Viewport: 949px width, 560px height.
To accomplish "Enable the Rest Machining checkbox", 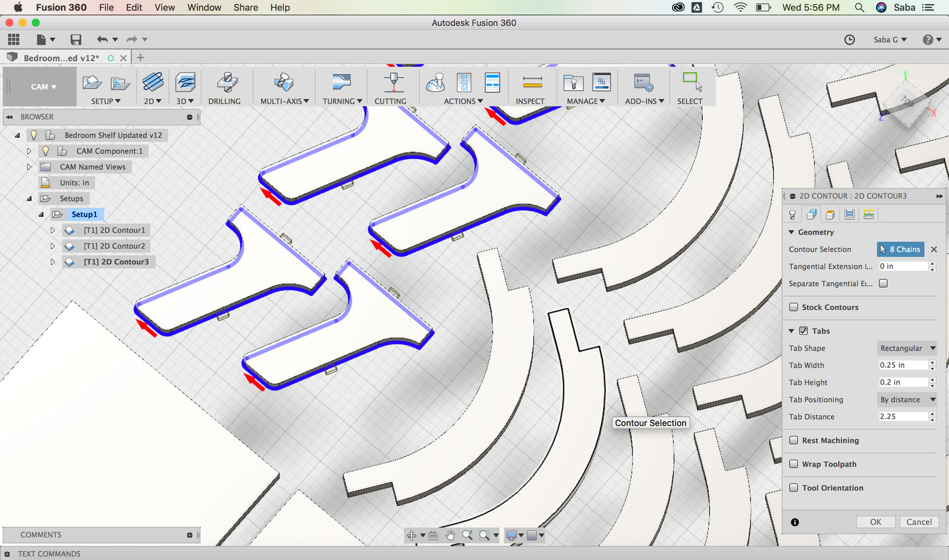I will click(794, 440).
